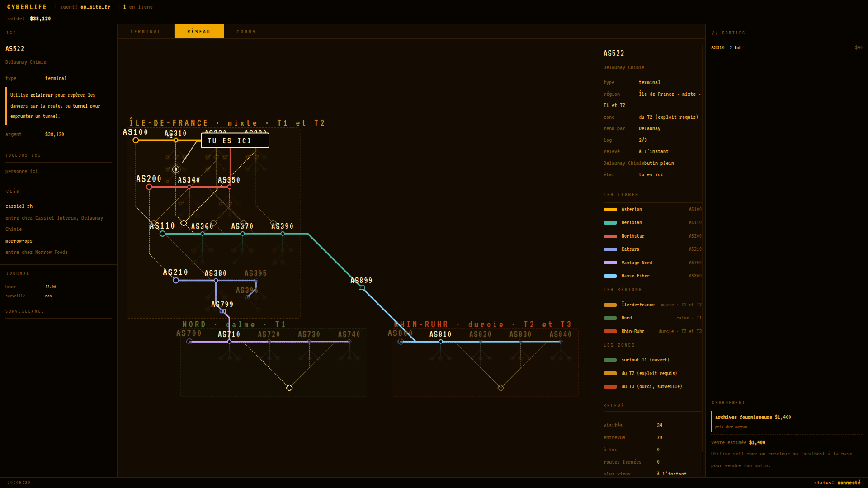This screenshot has width=868, height=488.
Task: Select the AS810 node on the Hanse Fiber line
Action: (x=441, y=342)
